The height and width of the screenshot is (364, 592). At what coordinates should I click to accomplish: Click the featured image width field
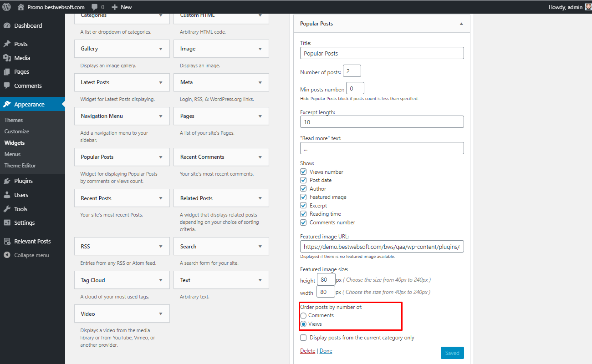coord(326,292)
